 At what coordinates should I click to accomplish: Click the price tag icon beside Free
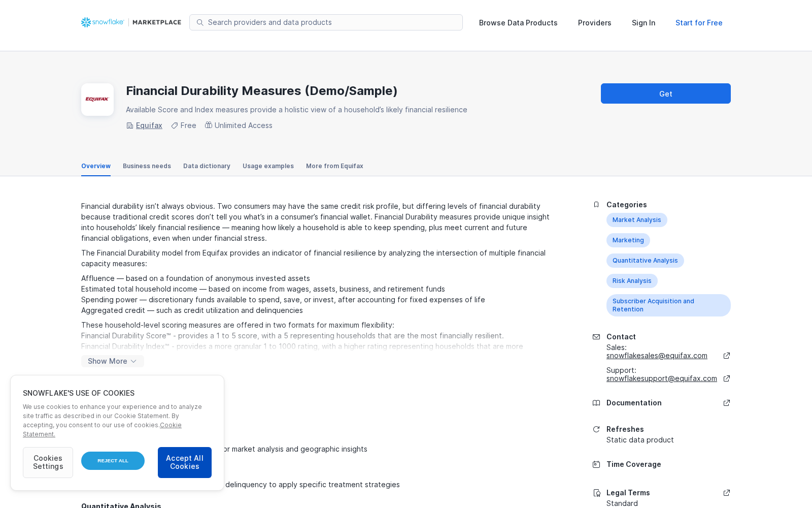(x=174, y=125)
